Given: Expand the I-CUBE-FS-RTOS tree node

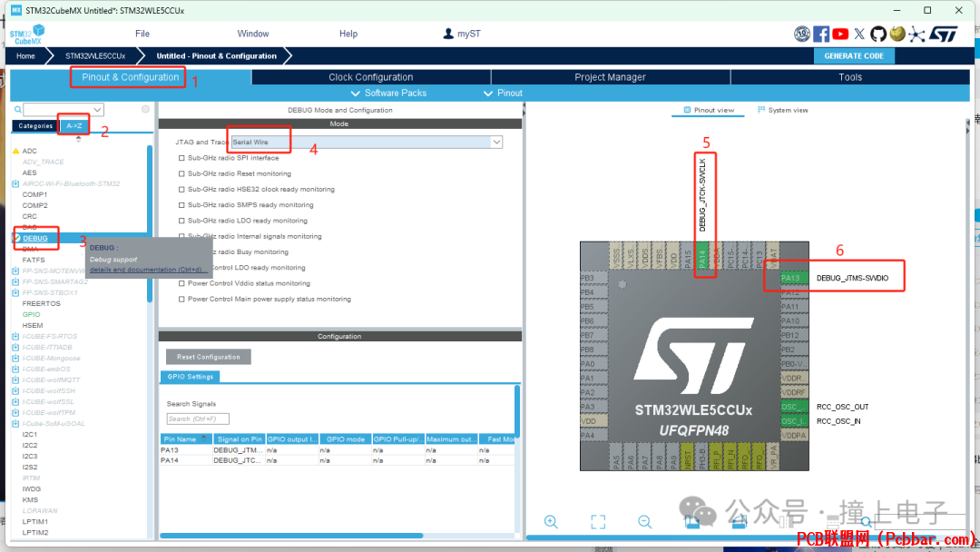Looking at the screenshot, I should pos(15,336).
